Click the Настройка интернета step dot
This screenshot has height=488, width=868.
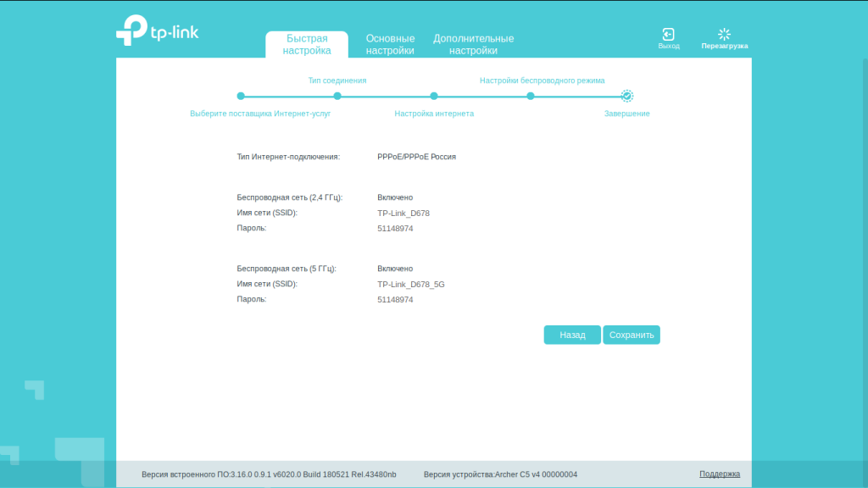coord(434,97)
